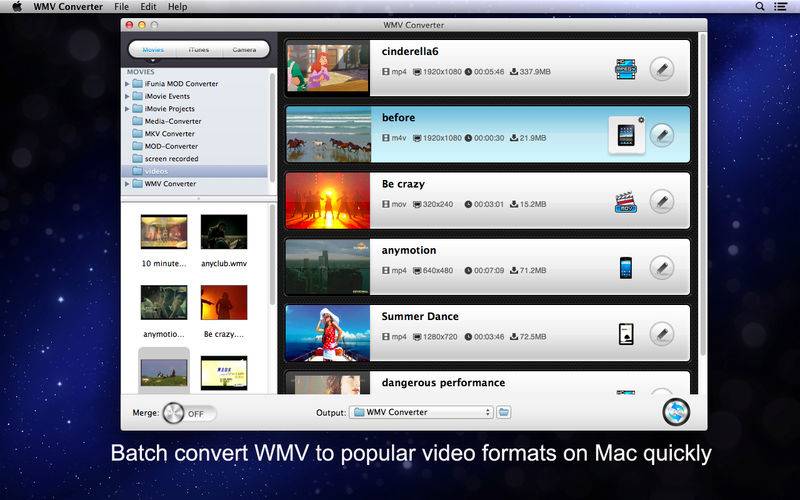Open iPhone output profile for anymotion
This screenshot has width=800, height=500.
click(x=626, y=268)
